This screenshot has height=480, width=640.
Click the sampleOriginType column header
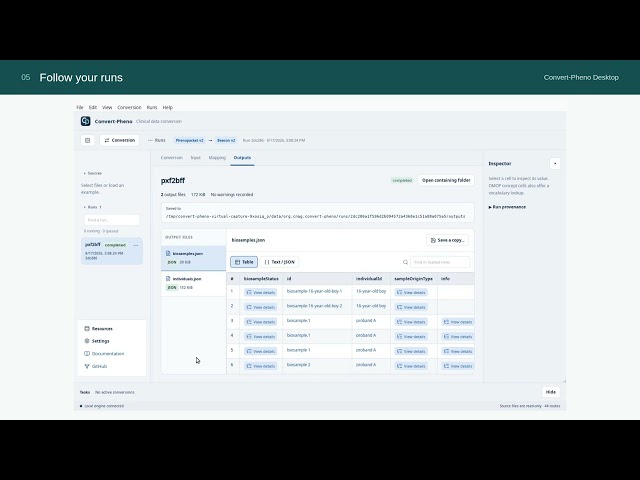coord(413,279)
